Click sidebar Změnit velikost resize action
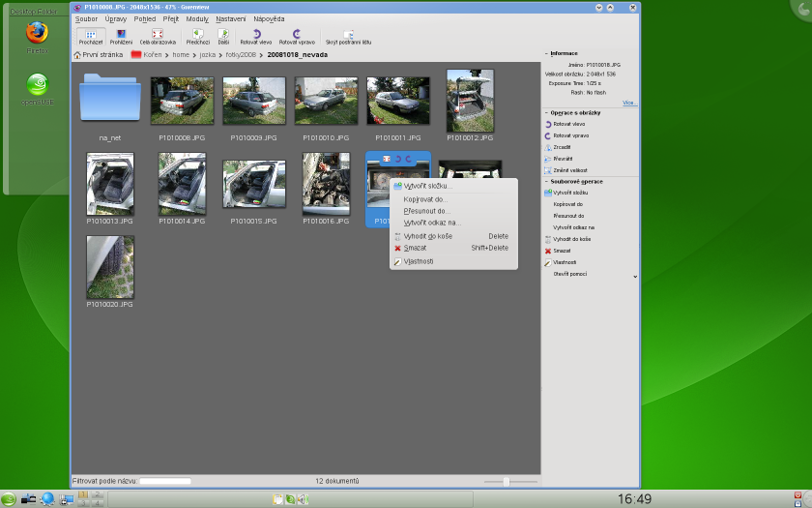The image size is (812, 508). (x=566, y=170)
